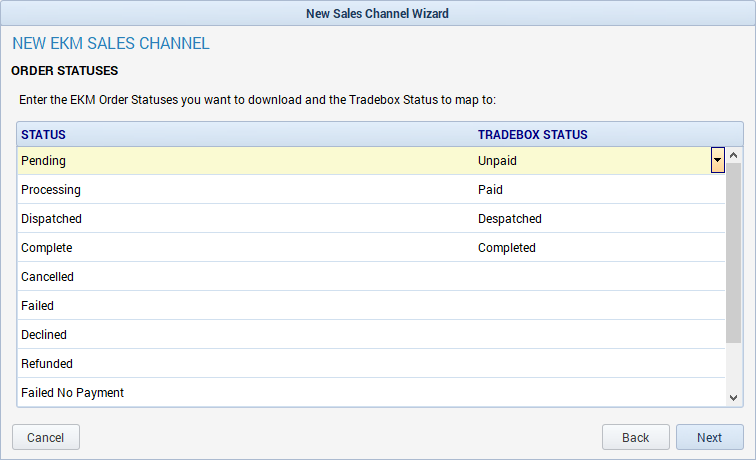Open the Tradebox Status dropdown for Pending

click(x=717, y=160)
